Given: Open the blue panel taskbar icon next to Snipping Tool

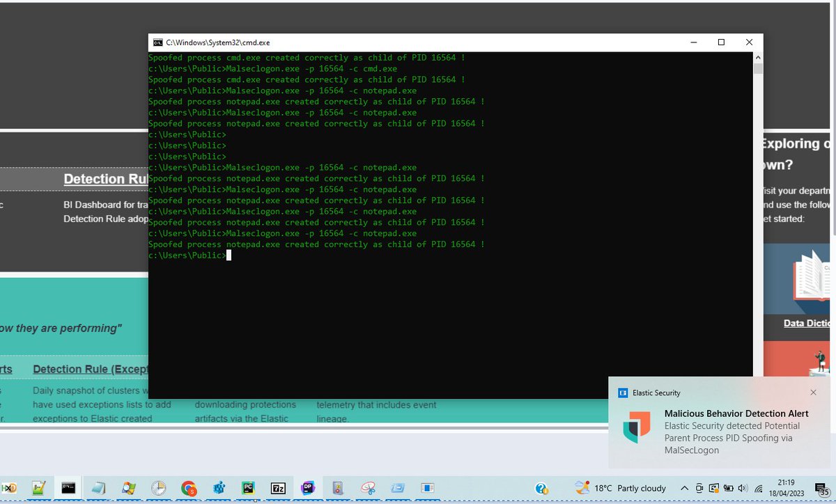Looking at the screenshot, I should point(428,488).
